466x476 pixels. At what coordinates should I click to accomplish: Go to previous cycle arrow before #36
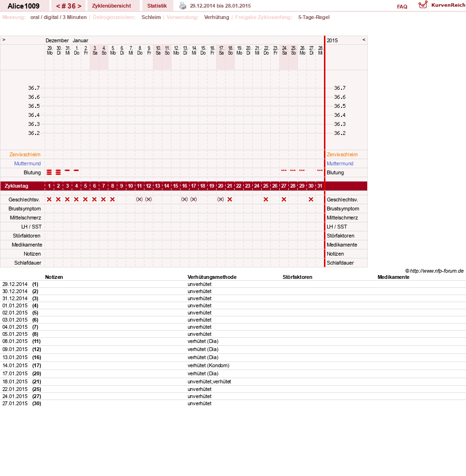tap(58, 6)
